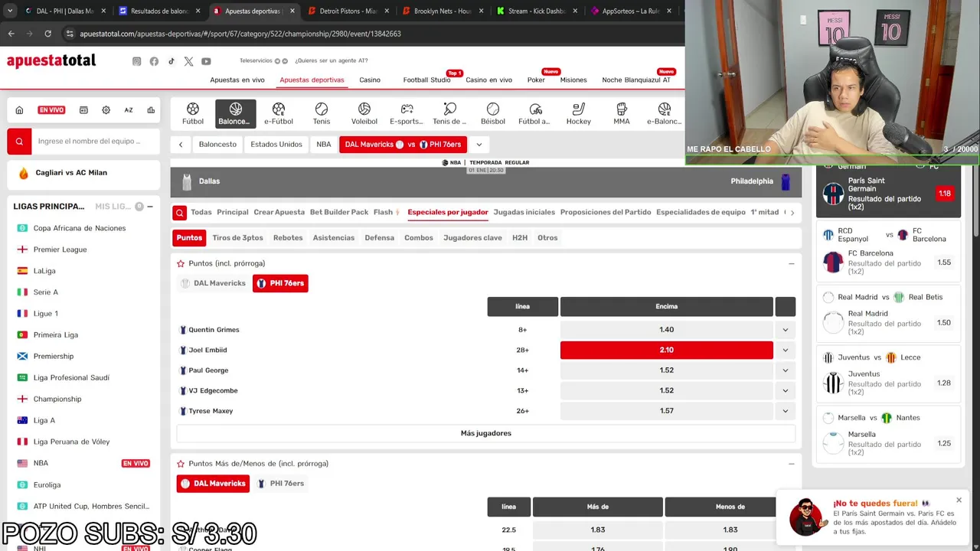Go to the sidebar home icon
Screen dimensions: 980x551
pyautogui.click(x=19, y=110)
